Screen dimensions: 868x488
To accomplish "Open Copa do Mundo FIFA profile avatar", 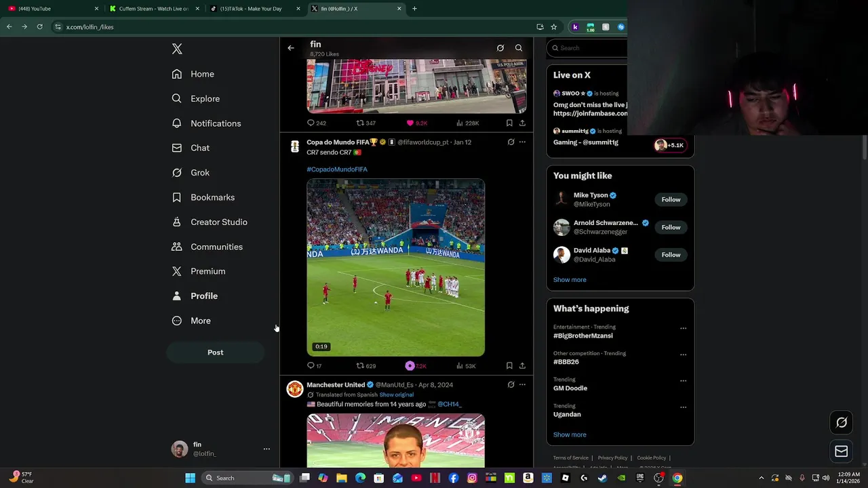I will pos(295,147).
